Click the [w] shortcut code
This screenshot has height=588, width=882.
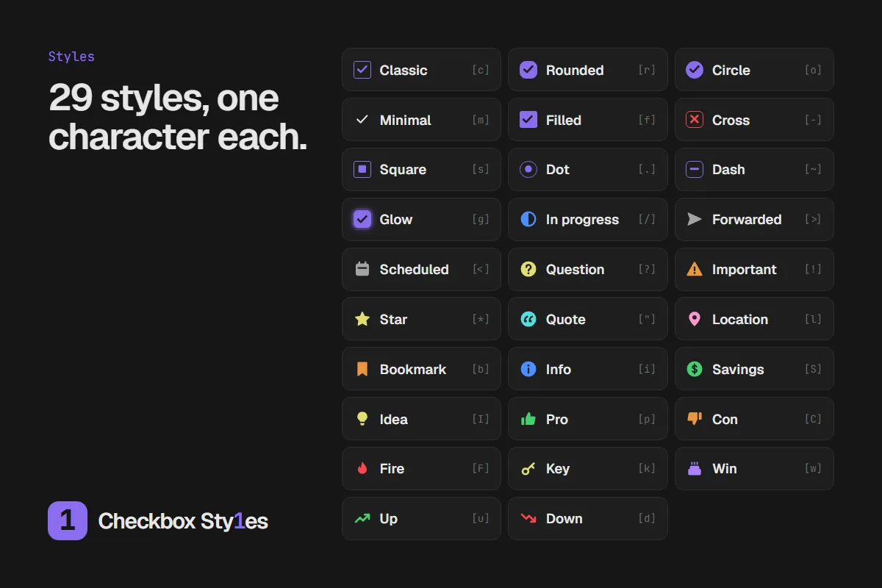tap(813, 468)
